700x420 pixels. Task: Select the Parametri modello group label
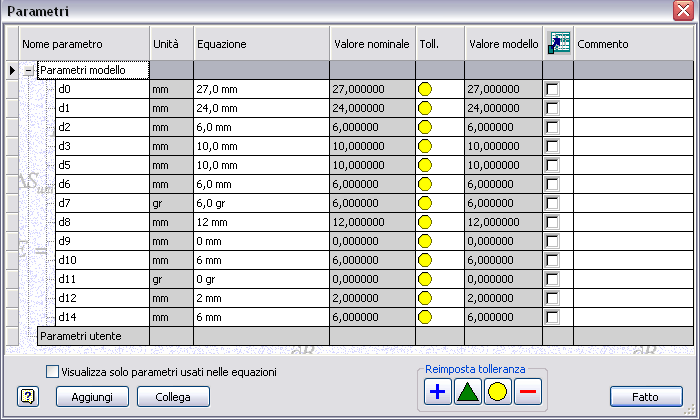pos(93,70)
